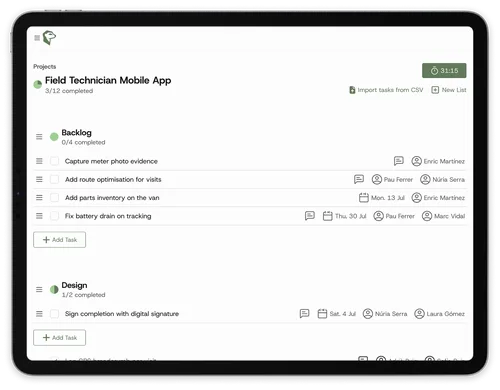Viewport: 500px width, 390px height.
Task: Grab drag handle for Fix battery drain task
Action: (x=39, y=216)
